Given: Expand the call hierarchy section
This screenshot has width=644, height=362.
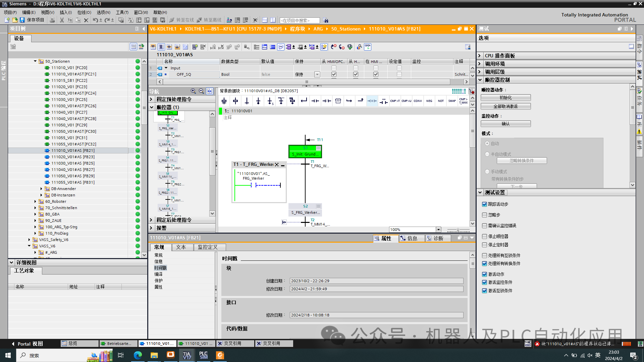Looking at the screenshot, I should click(480, 72).
